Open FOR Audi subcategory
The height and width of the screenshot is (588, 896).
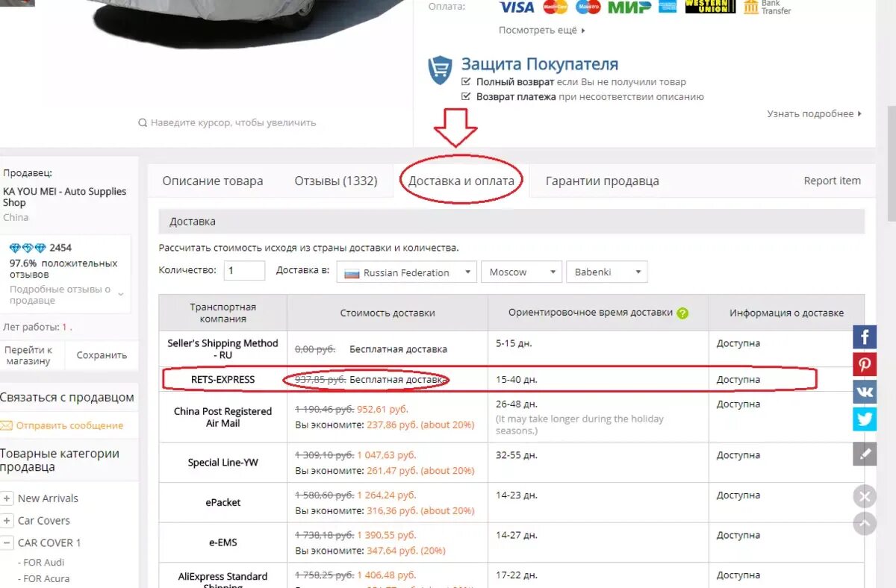pyautogui.click(x=44, y=563)
